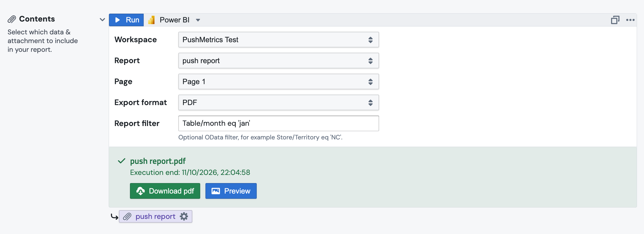
Task: Click the Power BI logo icon
Action: point(151,20)
